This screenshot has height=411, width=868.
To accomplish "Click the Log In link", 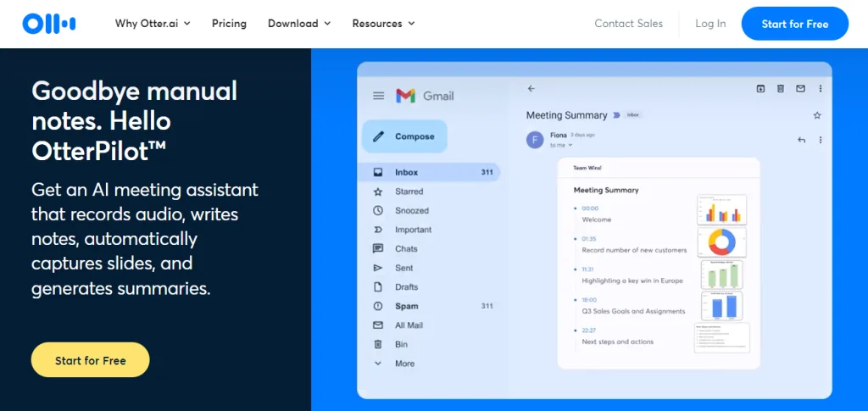I will [710, 24].
